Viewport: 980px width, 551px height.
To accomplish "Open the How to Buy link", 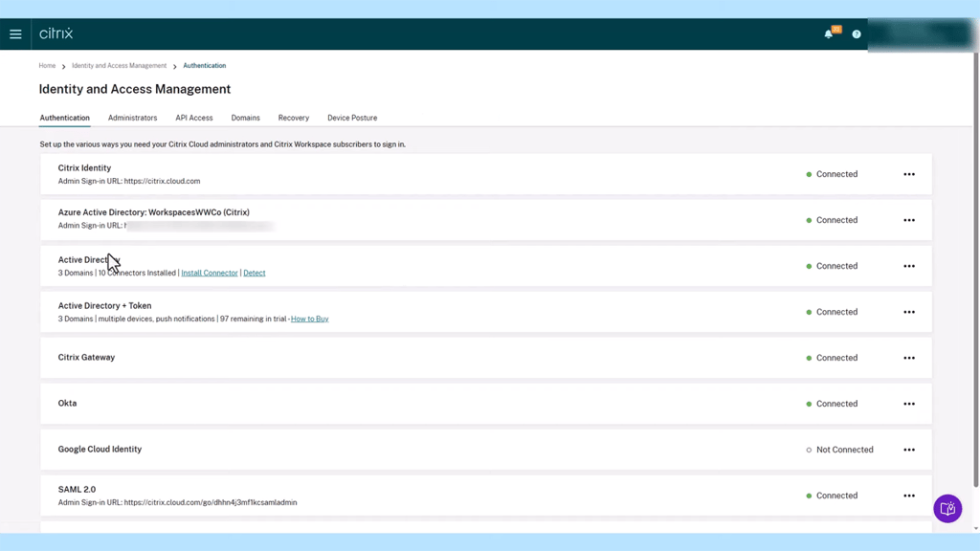I will coord(309,319).
